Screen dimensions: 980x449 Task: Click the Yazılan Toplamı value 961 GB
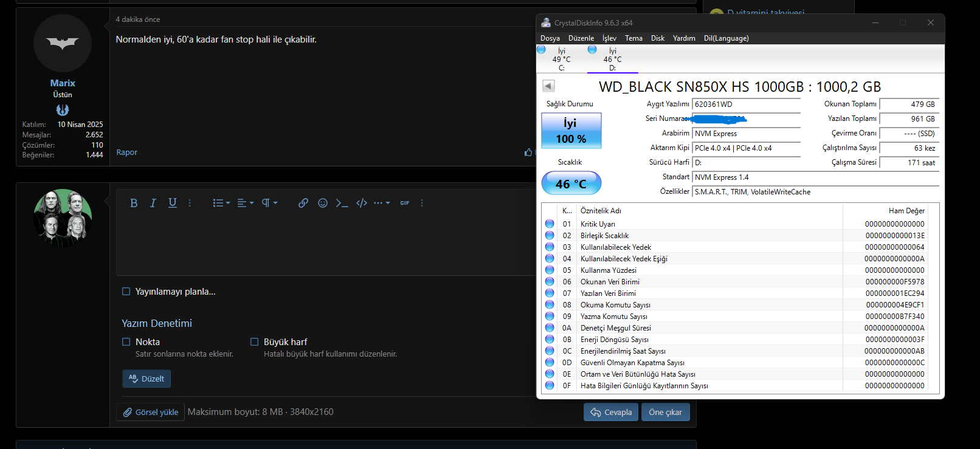click(x=909, y=119)
